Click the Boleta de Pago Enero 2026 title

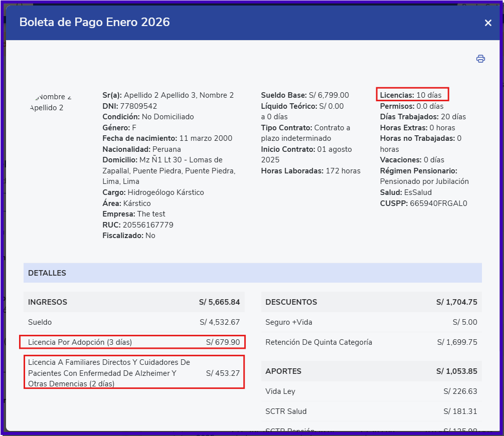(x=94, y=23)
